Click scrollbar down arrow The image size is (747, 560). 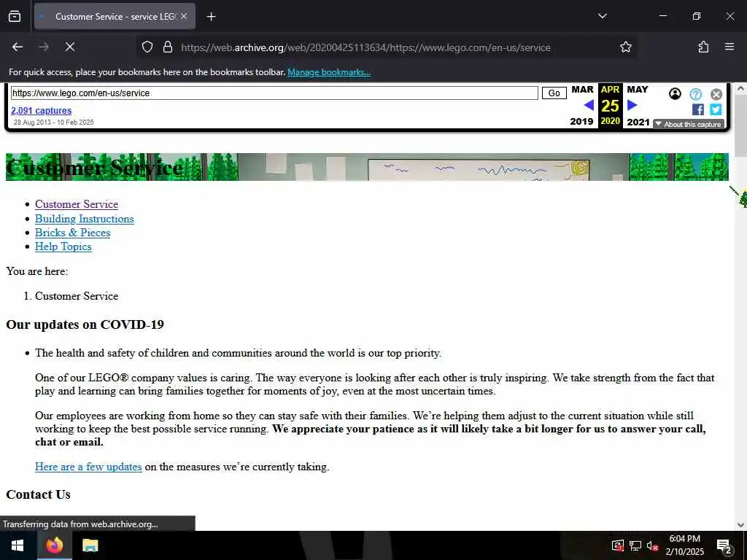click(x=741, y=525)
